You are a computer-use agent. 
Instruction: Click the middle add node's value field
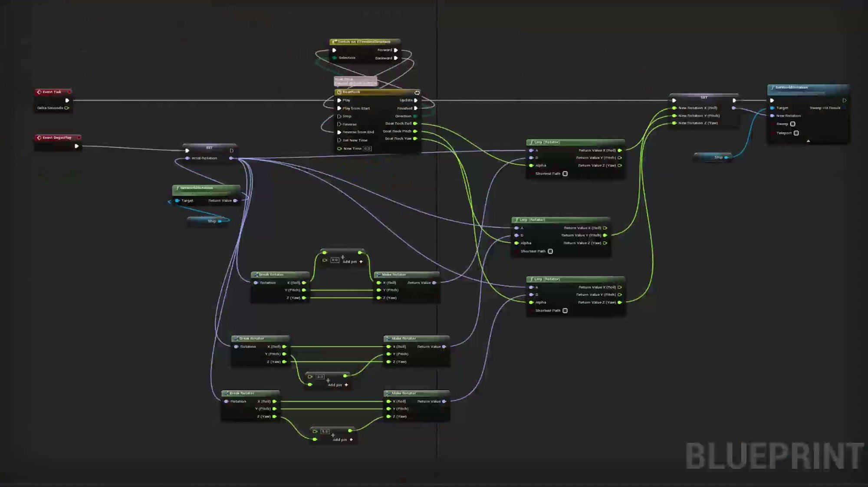pyautogui.click(x=320, y=377)
